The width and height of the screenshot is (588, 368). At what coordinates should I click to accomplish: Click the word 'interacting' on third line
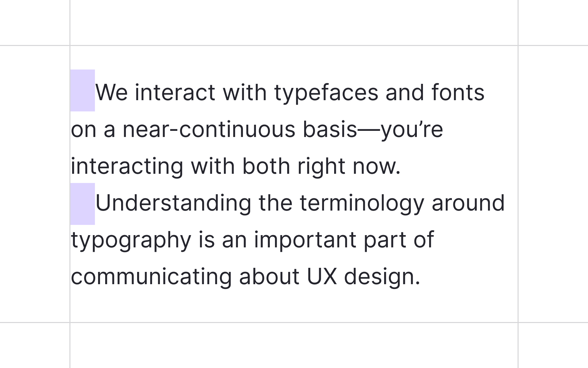pyautogui.click(x=127, y=167)
